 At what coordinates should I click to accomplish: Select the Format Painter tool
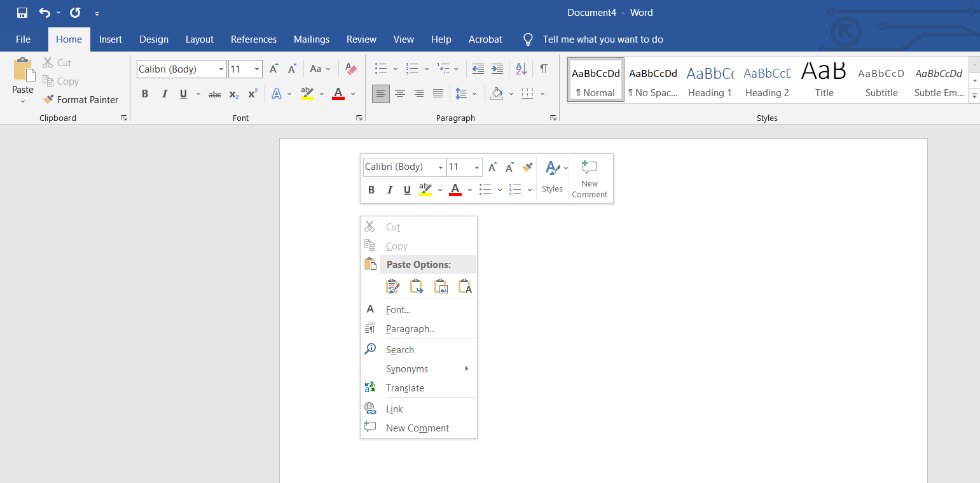click(81, 99)
